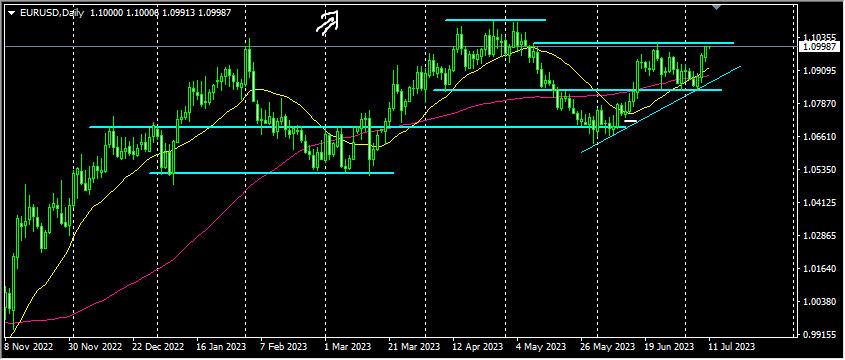Select the small white dash marker near May lows
This screenshot has width=845, height=360.
click(631, 121)
